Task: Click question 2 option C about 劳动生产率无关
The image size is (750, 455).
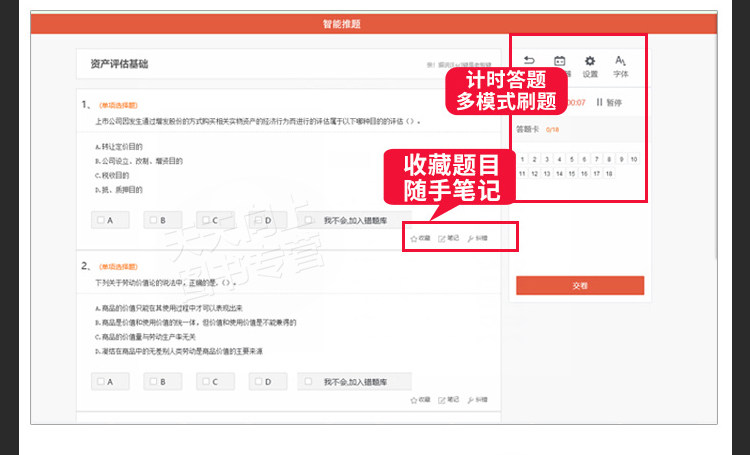Action: click(x=145, y=337)
